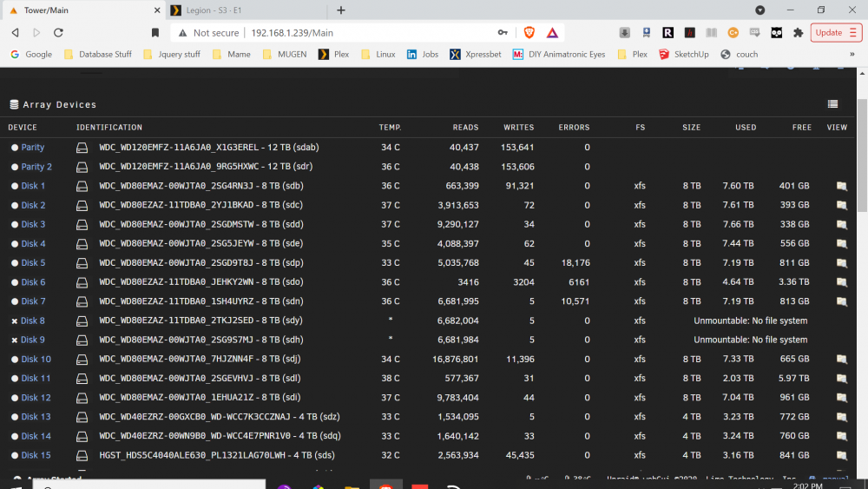
Task: Click the taskbar clock showing 2:02 PM
Action: click(807, 486)
